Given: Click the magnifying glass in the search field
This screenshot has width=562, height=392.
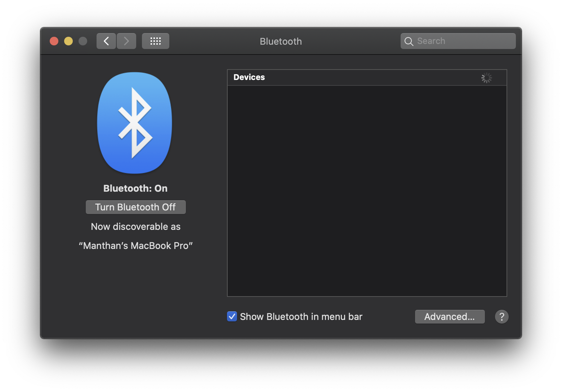Looking at the screenshot, I should pos(409,41).
